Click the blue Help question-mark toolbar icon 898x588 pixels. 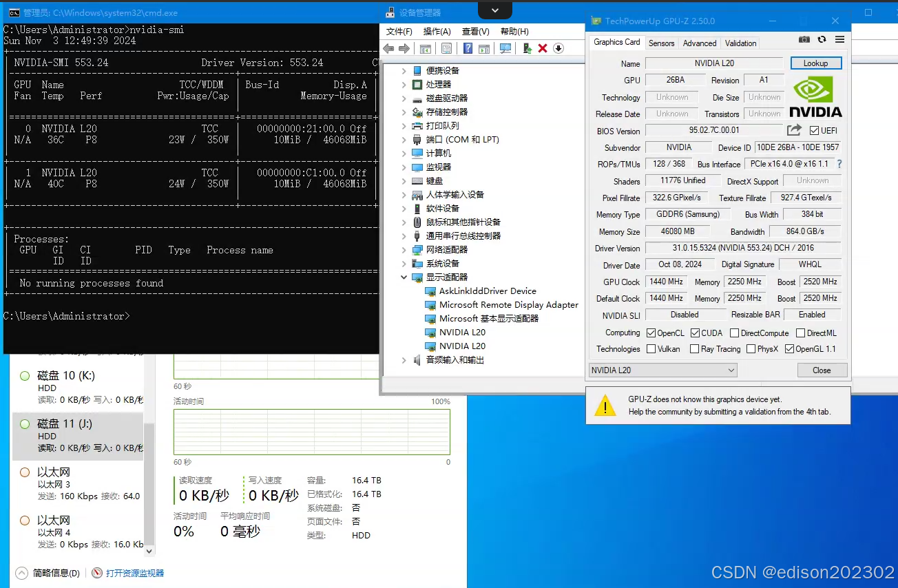click(468, 48)
